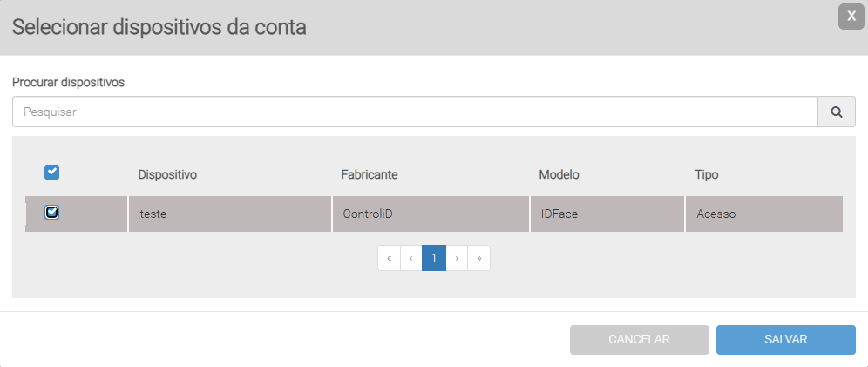This screenshot has height=367, width=868.
Task: Click the magnifier search icon button
Action: tap(837, 112)
